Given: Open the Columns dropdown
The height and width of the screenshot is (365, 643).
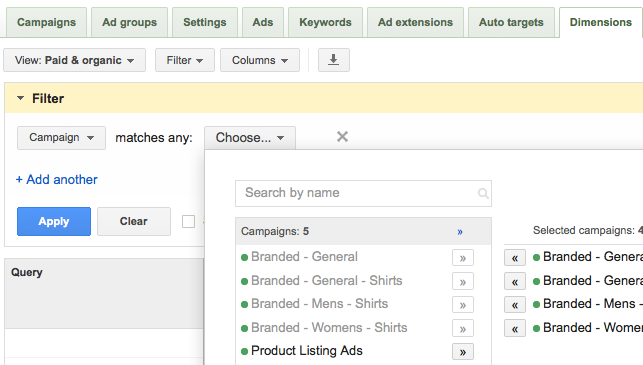Looking at the screenshot, I should click(x=260, y=60).
